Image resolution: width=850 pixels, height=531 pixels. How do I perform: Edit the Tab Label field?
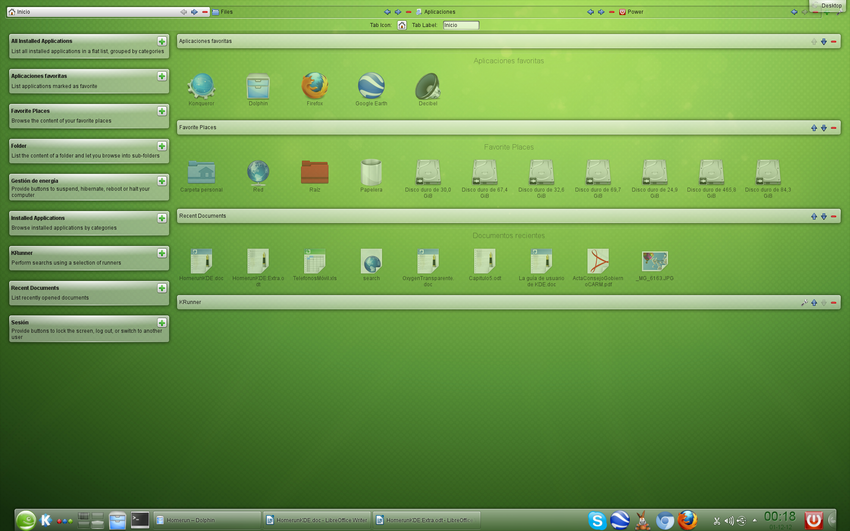tap(461, 25)
